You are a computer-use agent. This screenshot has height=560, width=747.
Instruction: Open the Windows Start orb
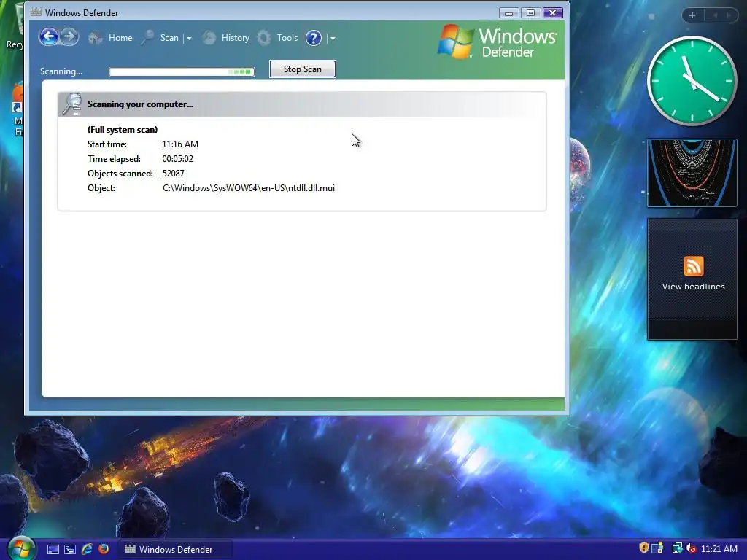tap(20, 548)
